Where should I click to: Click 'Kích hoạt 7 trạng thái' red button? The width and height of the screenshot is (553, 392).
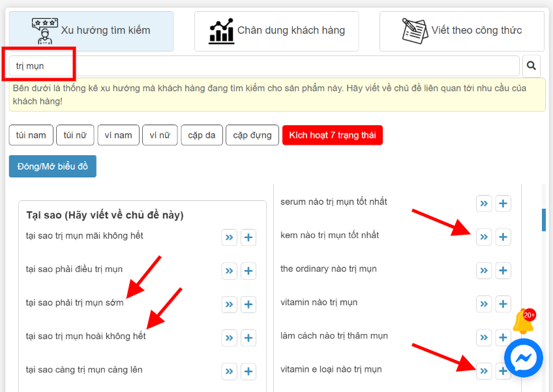point(333,135)
